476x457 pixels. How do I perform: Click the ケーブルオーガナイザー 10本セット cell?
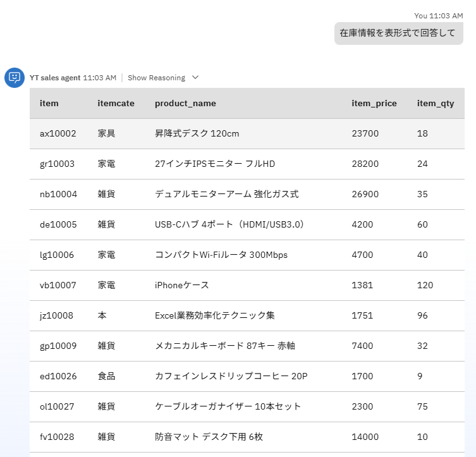coord(228,407)
